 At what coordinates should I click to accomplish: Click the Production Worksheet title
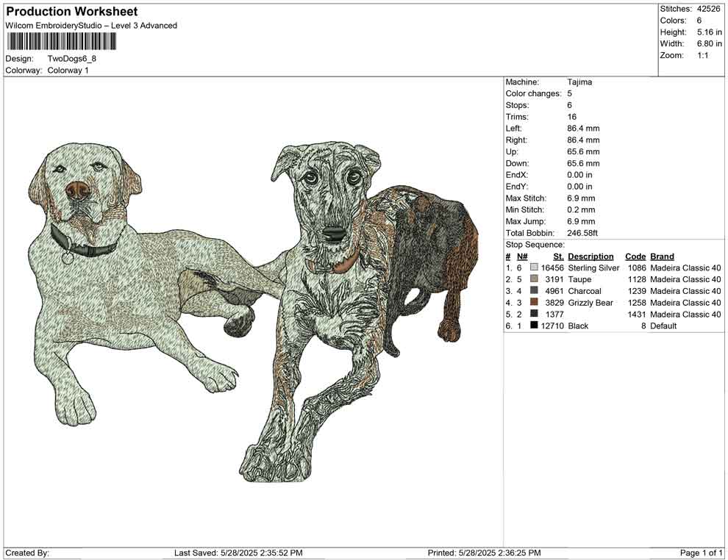point(72,12)
